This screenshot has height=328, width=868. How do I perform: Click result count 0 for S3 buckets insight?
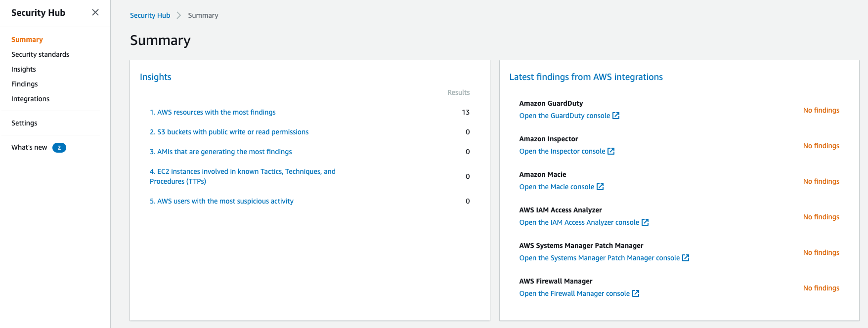468,132
